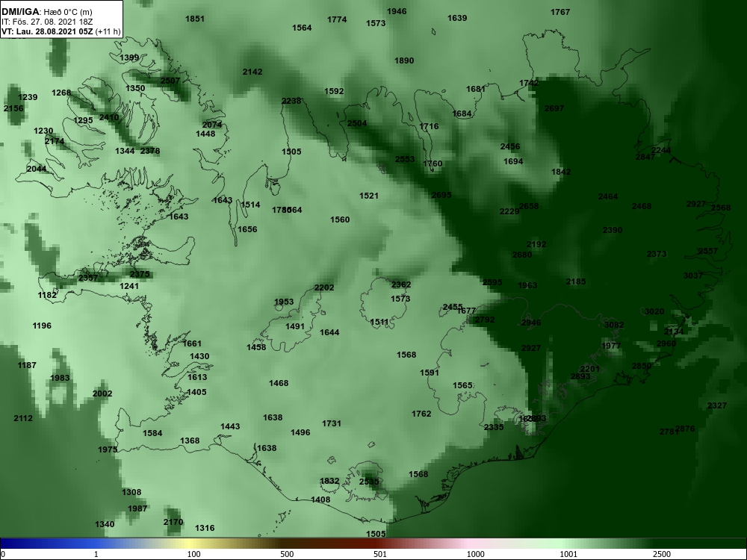Click the colorbar legend label '500'
This screenshot has height=560, width=747.
click(288, 554)
